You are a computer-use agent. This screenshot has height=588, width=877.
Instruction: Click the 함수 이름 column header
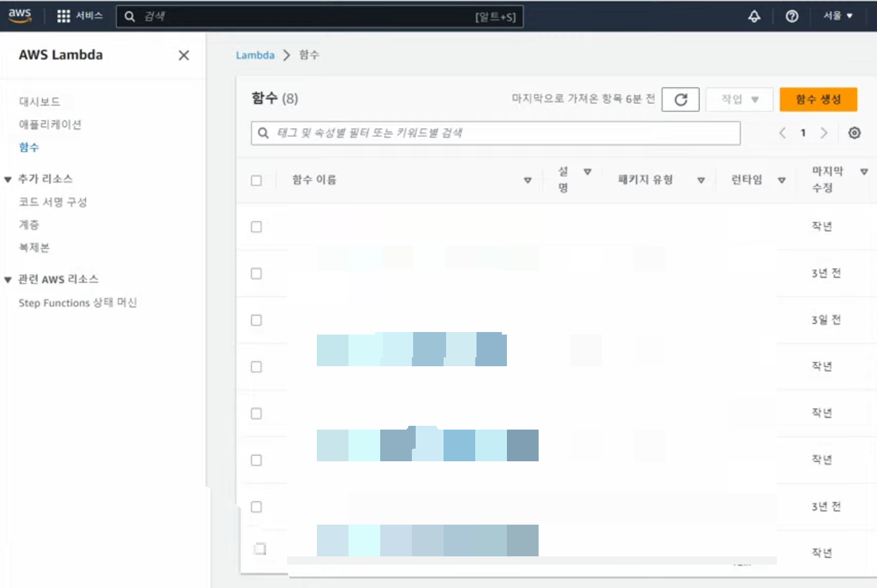point(314,180)
